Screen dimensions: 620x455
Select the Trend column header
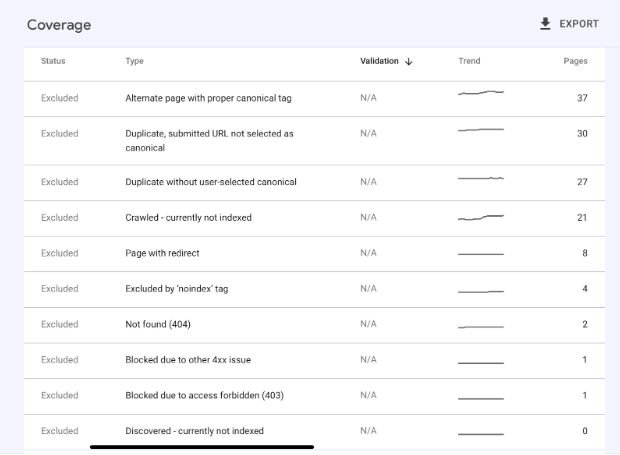469,61
